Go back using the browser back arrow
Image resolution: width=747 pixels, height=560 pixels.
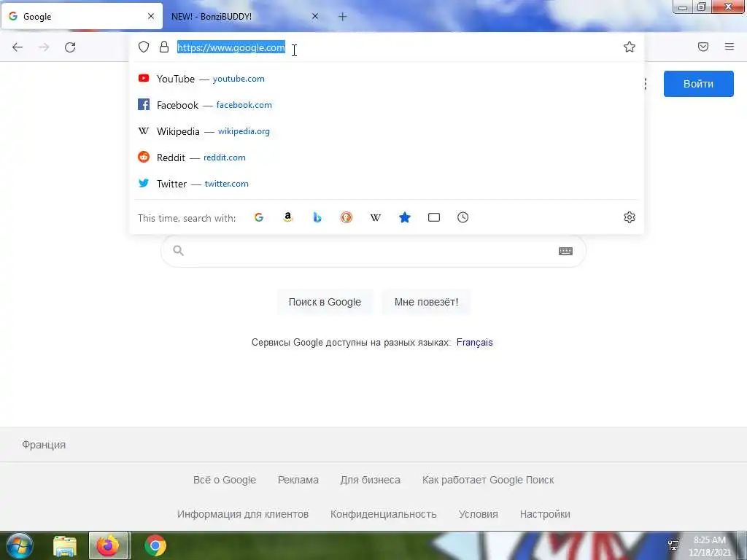18,47
